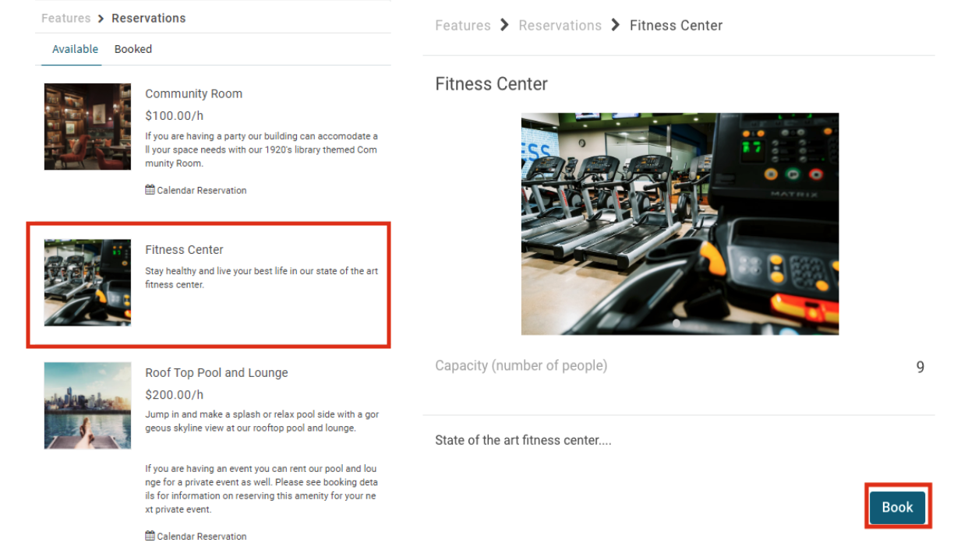961x560 pixels.
Task: Go to Reservations in right breadcrumb
Action: pos(560,25)
